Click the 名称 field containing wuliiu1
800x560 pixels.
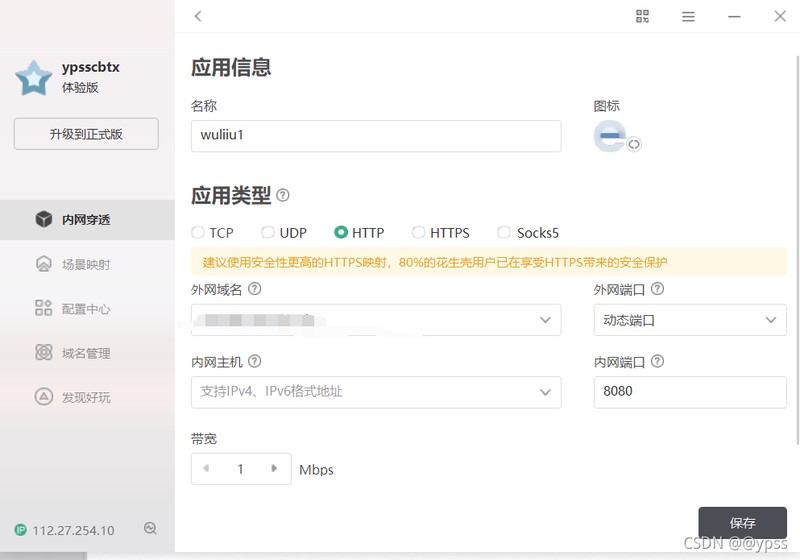pos(376,136)
